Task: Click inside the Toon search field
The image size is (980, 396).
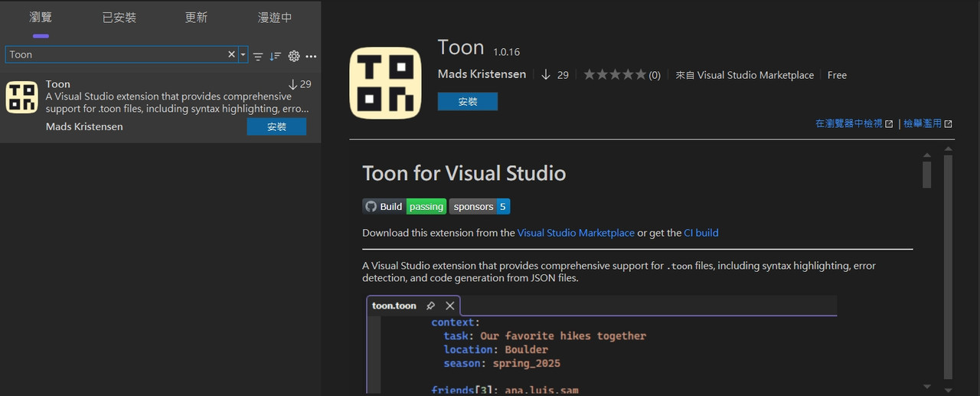Action: (x=116, y=54)
